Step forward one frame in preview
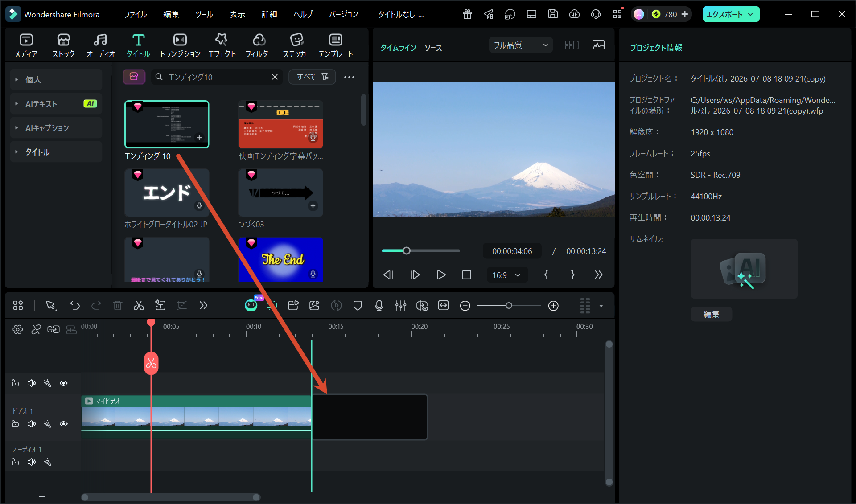This screenshot has width=856, height=504. [415, 275]
